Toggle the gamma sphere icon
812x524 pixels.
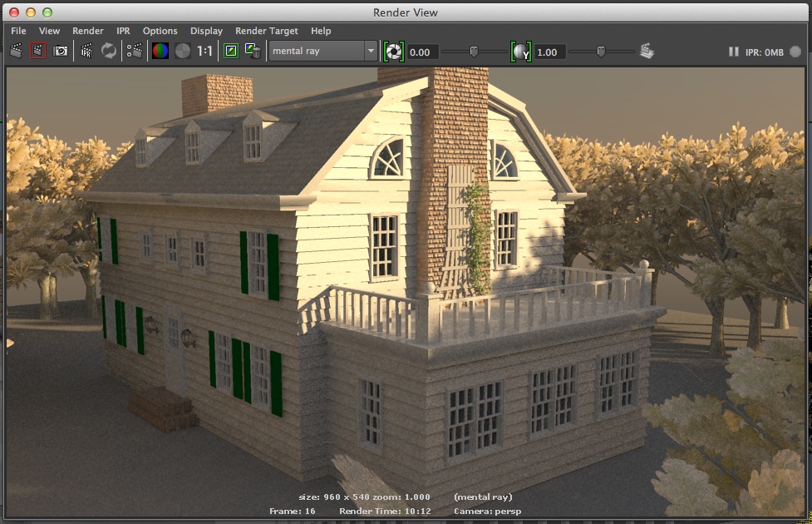click(521, 52)
